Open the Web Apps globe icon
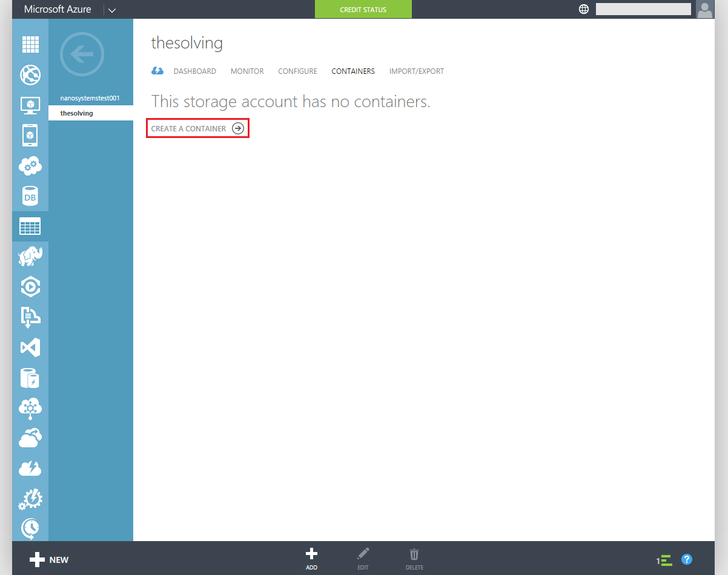The width and height of the screenshot is (728, 575). 30,75
